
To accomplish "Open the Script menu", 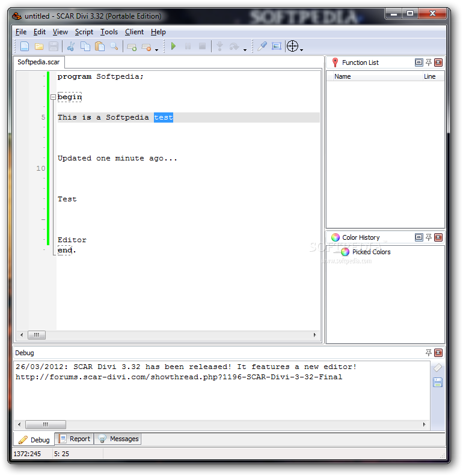I will click(84, 32).
